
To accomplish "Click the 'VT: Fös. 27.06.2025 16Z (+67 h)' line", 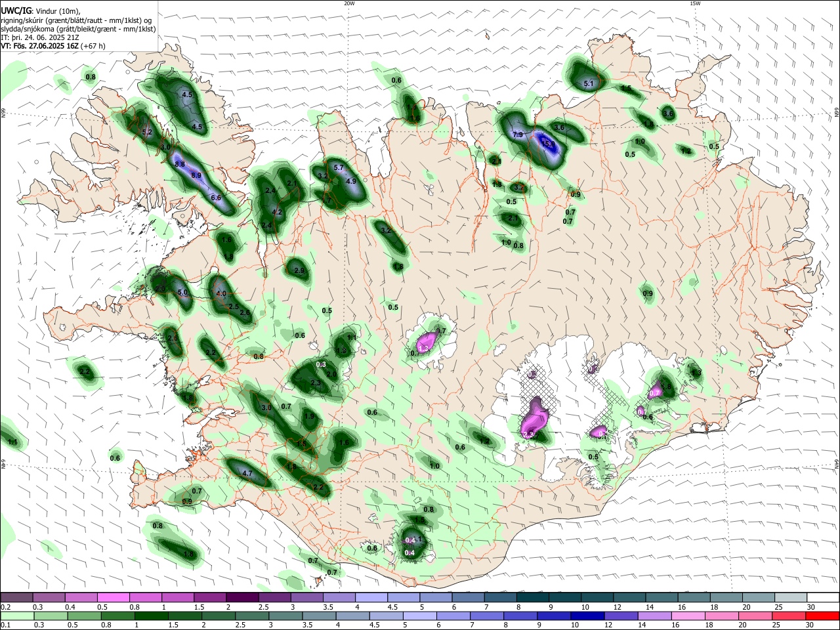I will pyautogui.click(x=53, y=46).
